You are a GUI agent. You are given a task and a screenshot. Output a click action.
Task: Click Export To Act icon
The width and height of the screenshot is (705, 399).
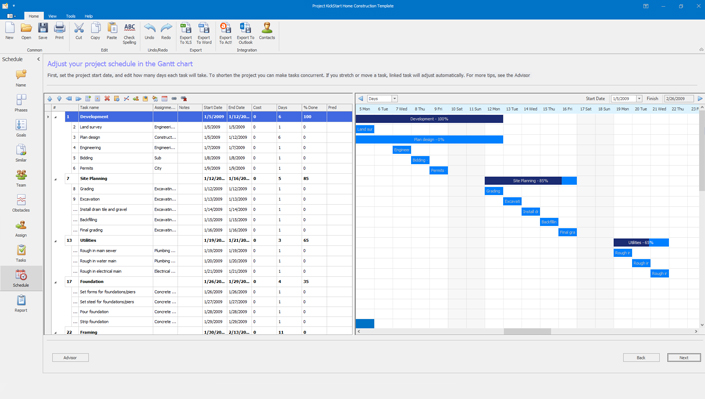coord(225,33)
